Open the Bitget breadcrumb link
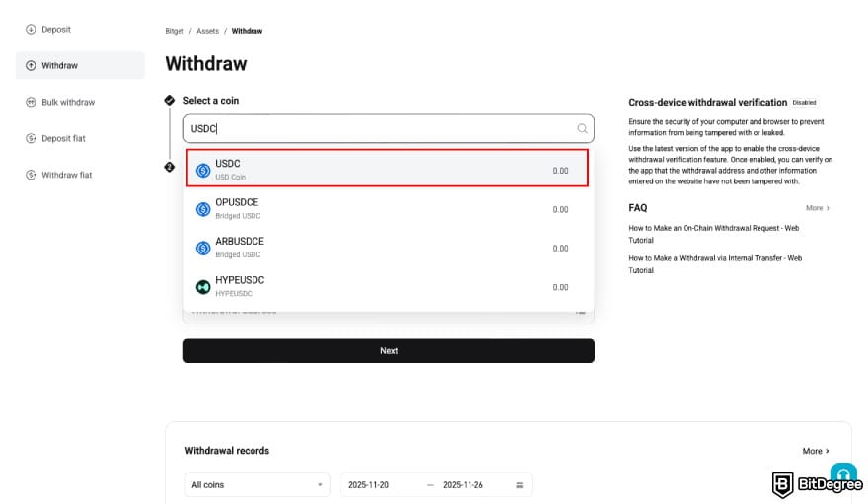The image size is (868, 504). [x=175, y=31]
